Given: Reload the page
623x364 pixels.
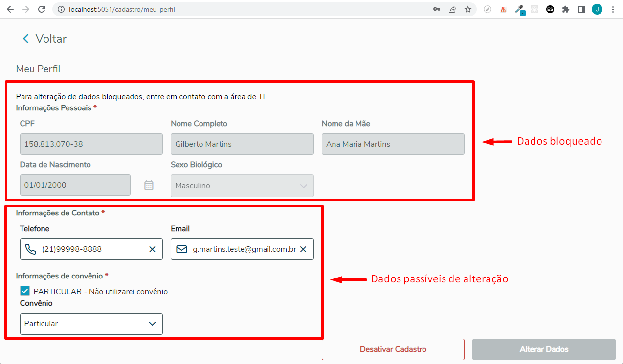Looking at the screenshot, I should [x=42, y=9].
